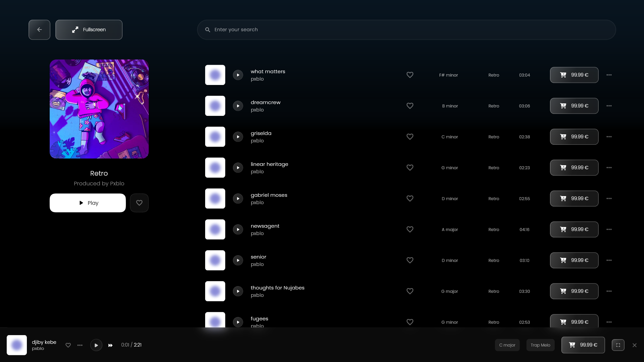Viewport: 644px width, 362px height.
Task: Favorite senior with the heart
Action: [410, 260]
